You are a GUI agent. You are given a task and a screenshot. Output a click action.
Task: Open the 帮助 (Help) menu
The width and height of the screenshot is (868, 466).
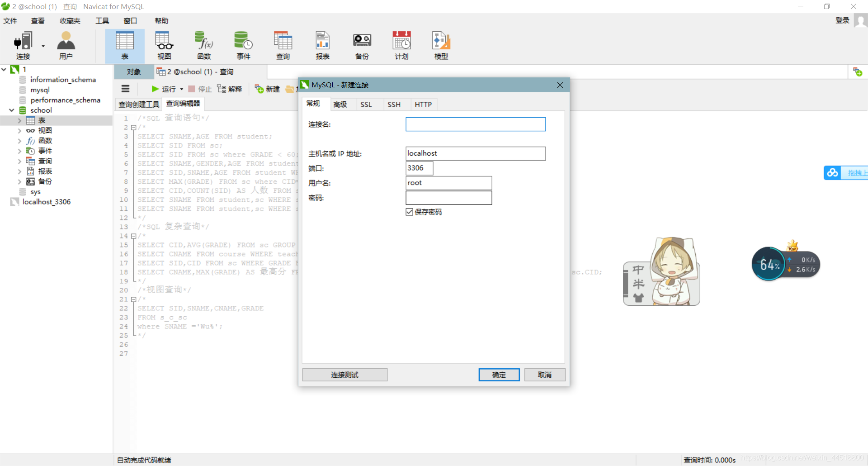click(161, 21)
